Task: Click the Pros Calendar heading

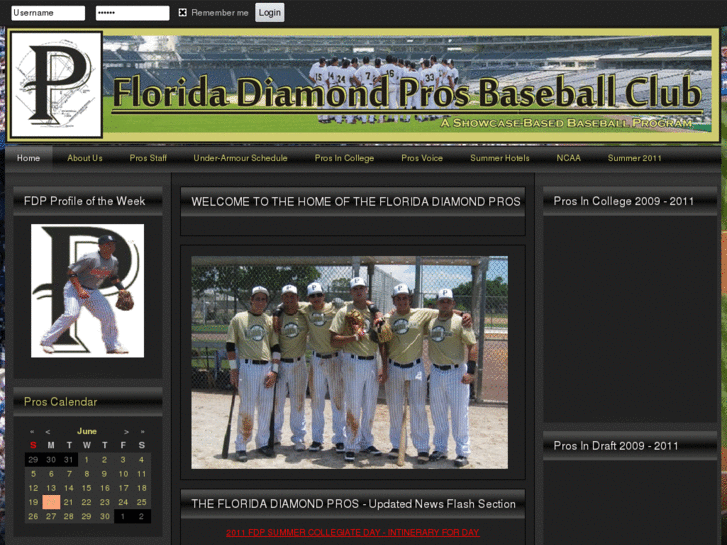Action: pyautogui.click(x=60, y=402)
